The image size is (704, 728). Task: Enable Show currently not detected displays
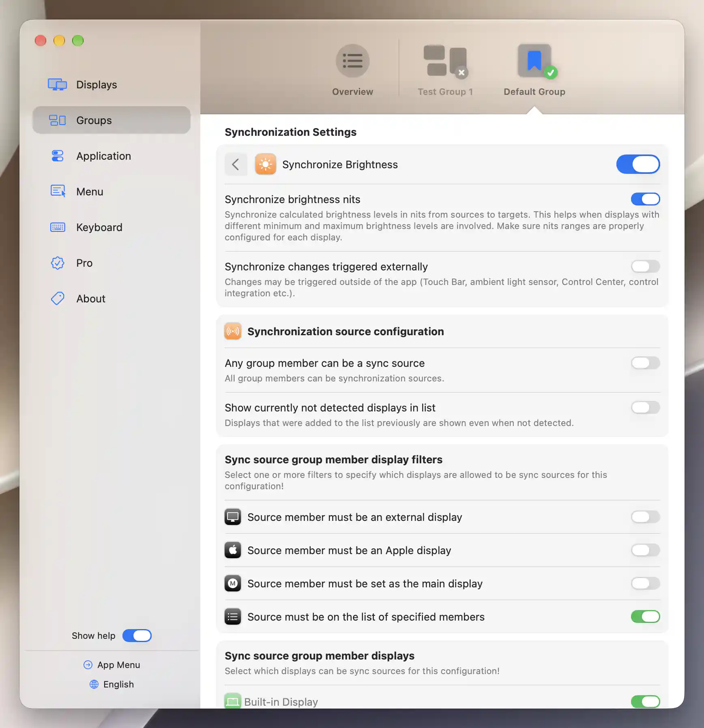click(645, 407)
